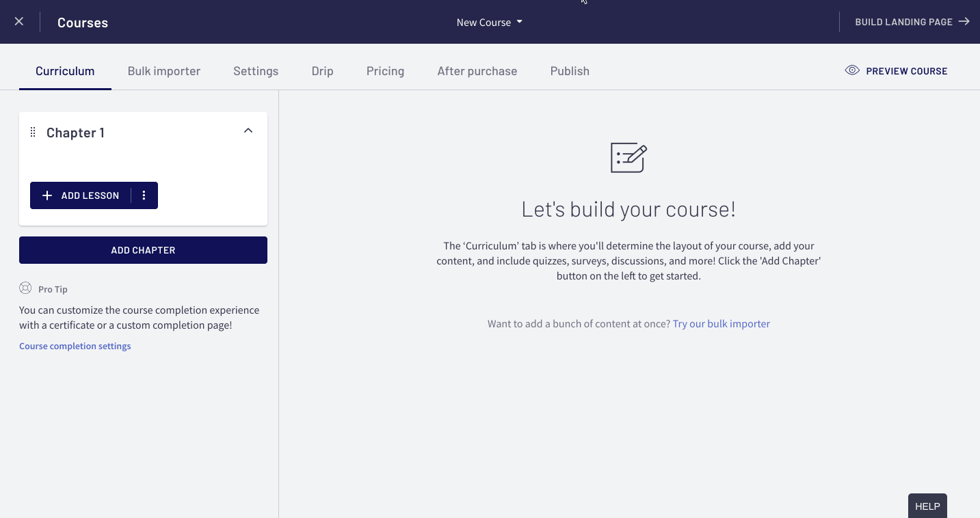Click Try our bulk importer link
980x518 pixels.
pyautogui.click(x=721, y=324)
